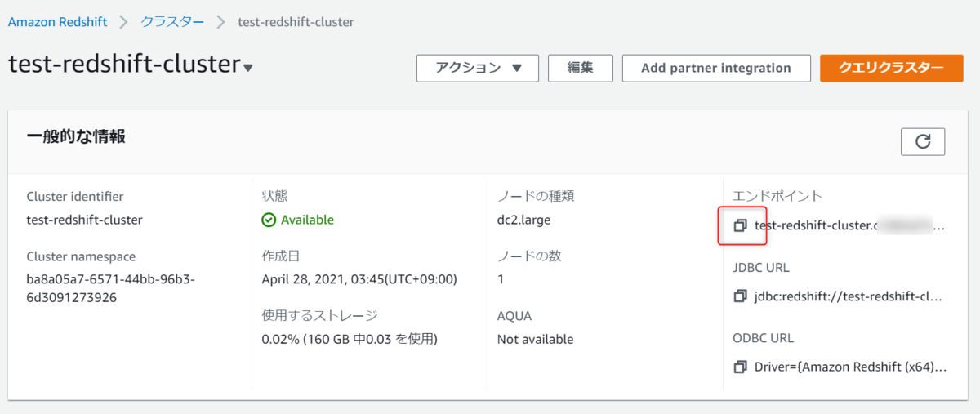This screenshot has height=414, width=980.
Task: Click the green Available status check icon
Action: [269, 220]
